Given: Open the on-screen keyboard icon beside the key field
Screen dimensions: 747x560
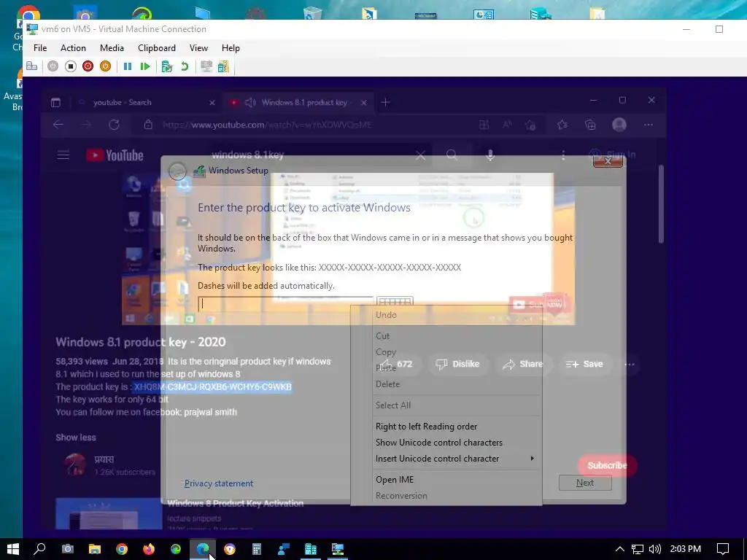Looking at the screenshot, I should (395, 301).
